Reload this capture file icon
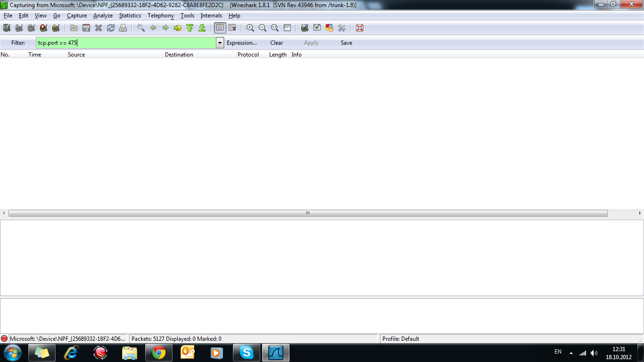644x362 pixels. tap(111, 28)
